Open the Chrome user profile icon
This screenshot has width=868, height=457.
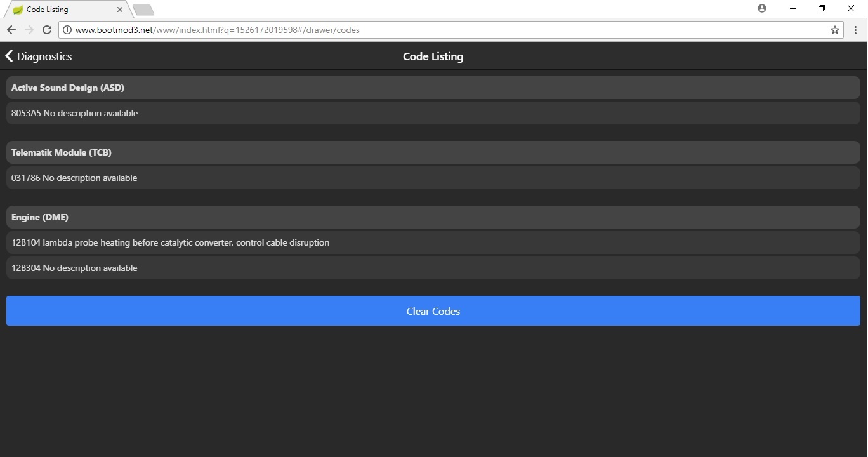pos(762,8)
